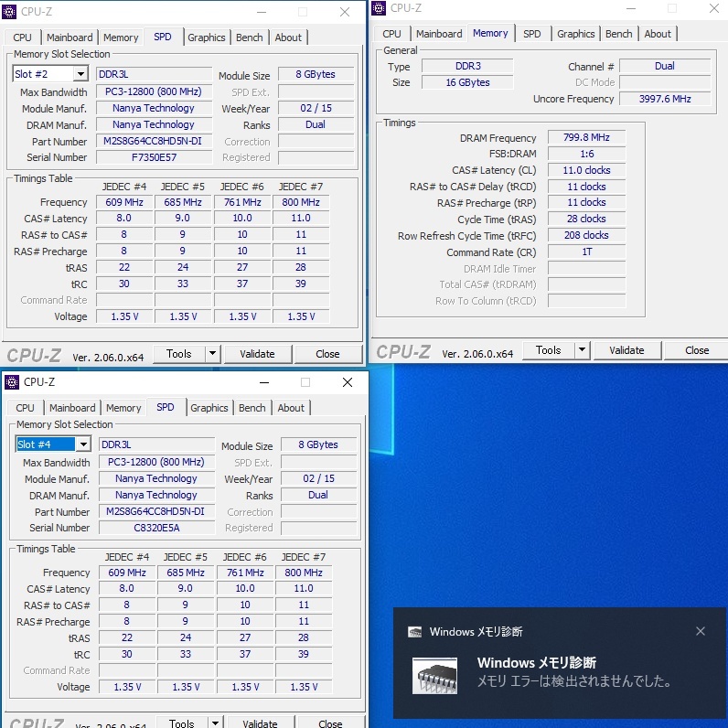Viewport: 728px width, 728px height.
Task: Click Row Refresh Cycle Time 208 clocks
Action: click(587, 235)
